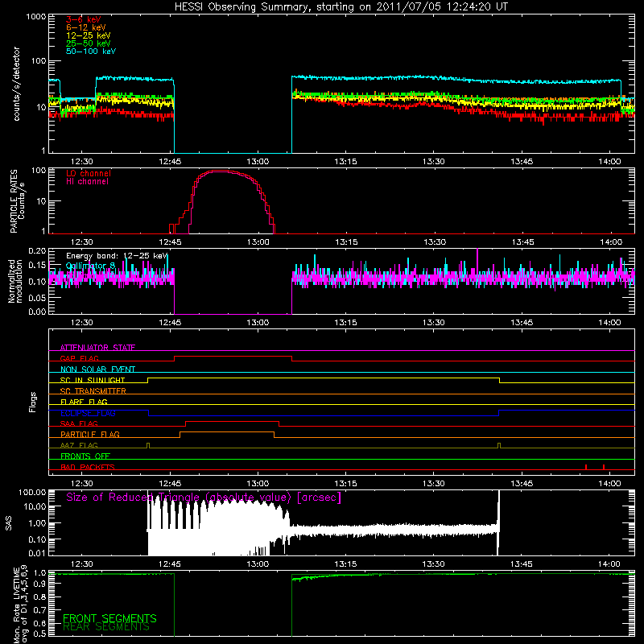Screen dimensions: 644x644
Task: Click the ECLIPSE FLAG label
Action: (x=88, y=413)
